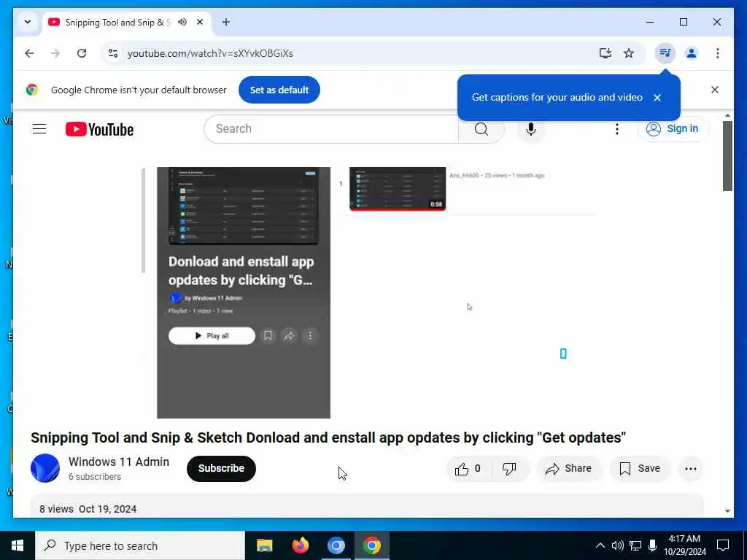Click the 0:58 video thumbnail
The image size is (747, 560).
point(398,189)
